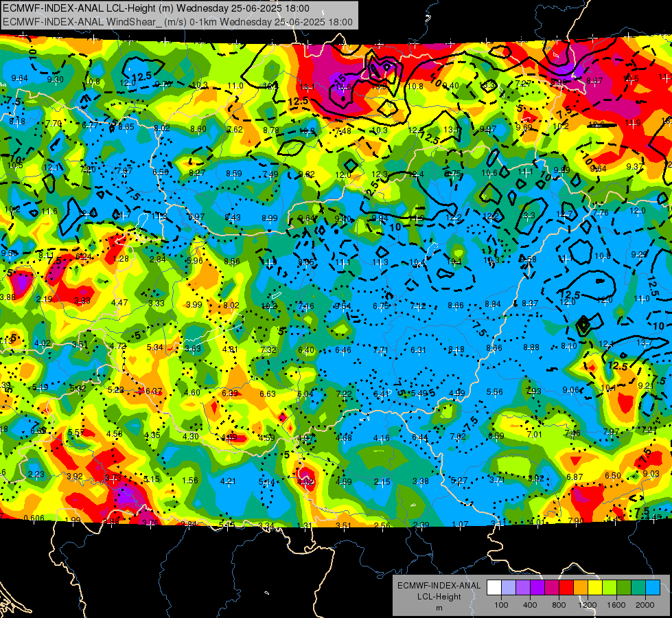Click the 8.88 wind shear value
672x618 pixels.
(x=531, y=347)
